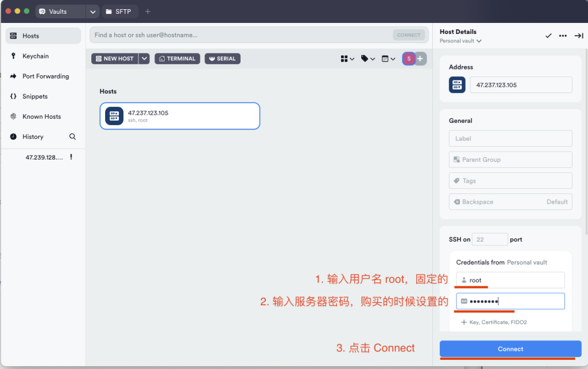The width and height of the screenshot is (588, 369).
Task: Click the NEW HOST button
Action: tap(115, 59)
